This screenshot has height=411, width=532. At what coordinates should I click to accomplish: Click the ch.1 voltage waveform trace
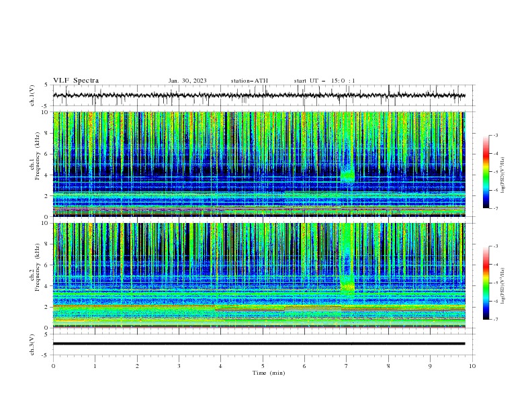tap(259, 95)
